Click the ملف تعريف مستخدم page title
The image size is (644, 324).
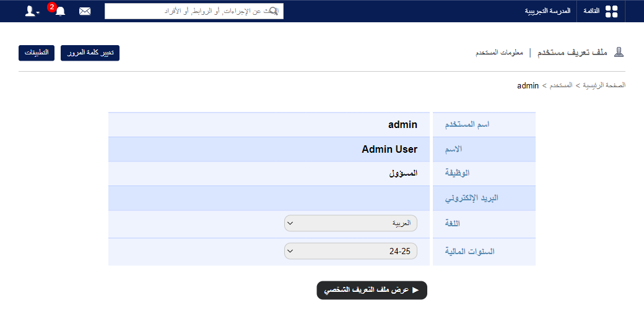tap(572, 53)
